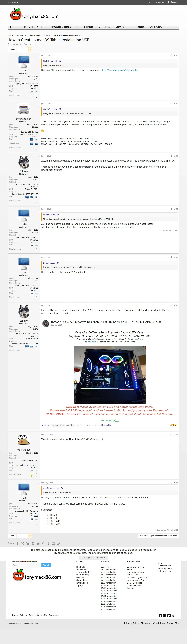The image size is (187, 644).
Task: Share the thread on X from the Share row
Action: tap(23, 544)
